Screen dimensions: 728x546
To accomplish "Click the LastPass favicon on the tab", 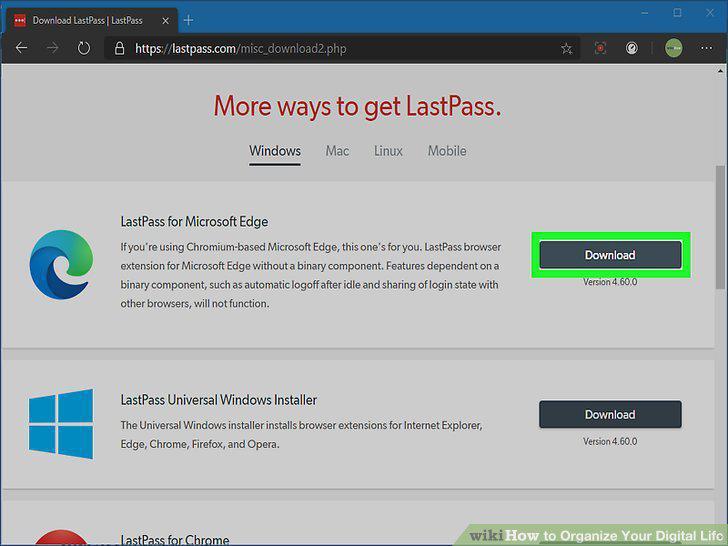I will click(20, 20).
